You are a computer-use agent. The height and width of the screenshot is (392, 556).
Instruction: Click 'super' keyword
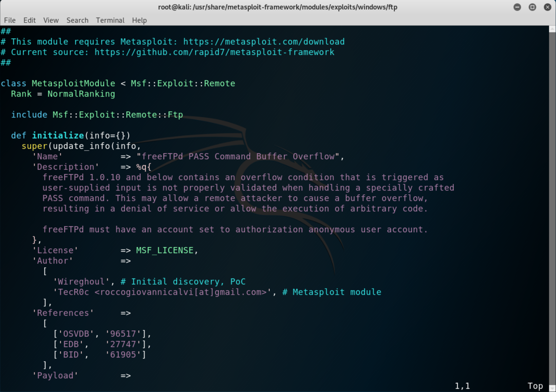[x=34, y=146]
